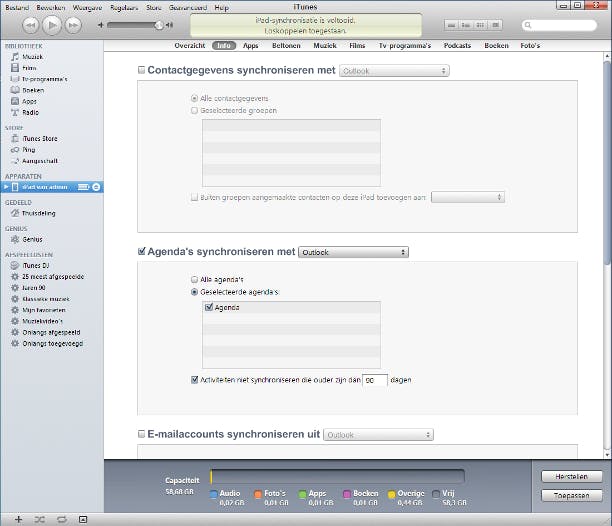Open 25 meest afgespeelde playlist
The width and height of the screenshot is (612, 526).
pos(53,277)
